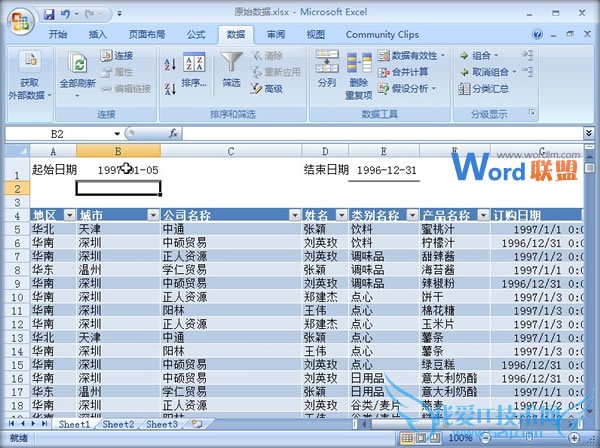
Task: Open the 类别名称 filter dropdown
Action: [x=412, y=215]
